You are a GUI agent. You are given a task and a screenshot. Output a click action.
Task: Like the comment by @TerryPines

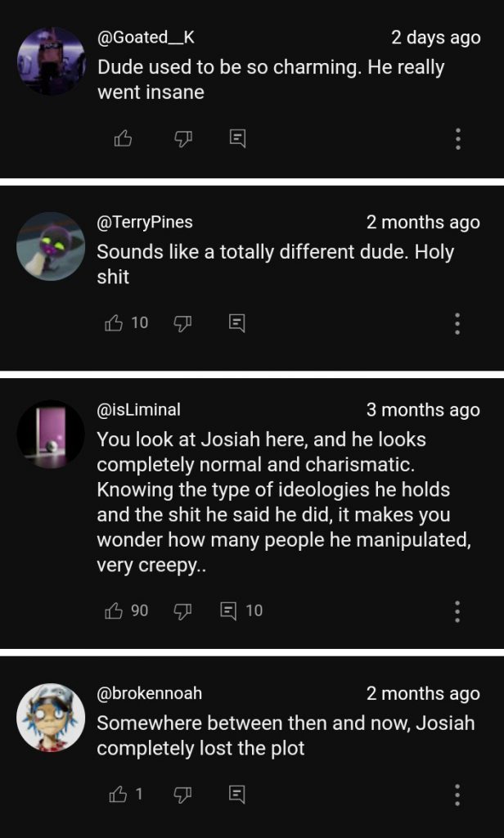coord(115,323)
